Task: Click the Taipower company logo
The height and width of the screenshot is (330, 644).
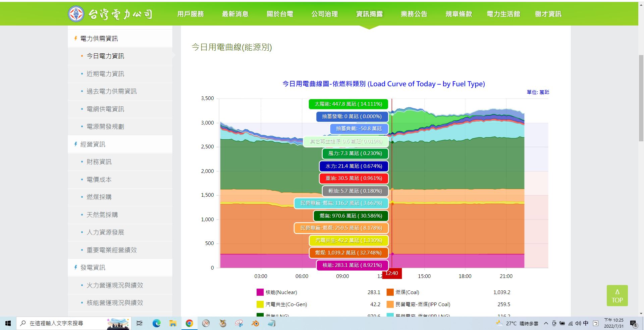Action: [110, 14]
